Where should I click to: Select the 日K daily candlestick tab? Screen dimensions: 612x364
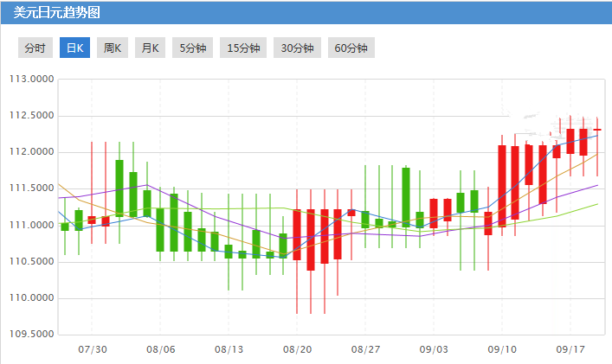tap(74, 48)
